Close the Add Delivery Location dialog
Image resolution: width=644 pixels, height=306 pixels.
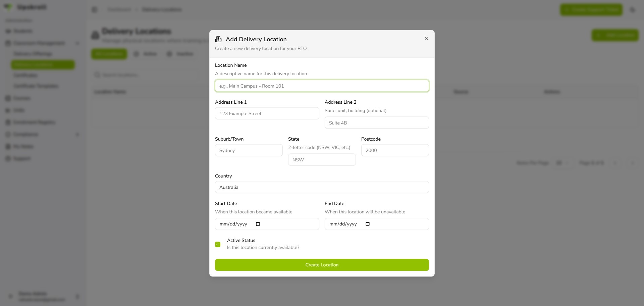(426, 39)
